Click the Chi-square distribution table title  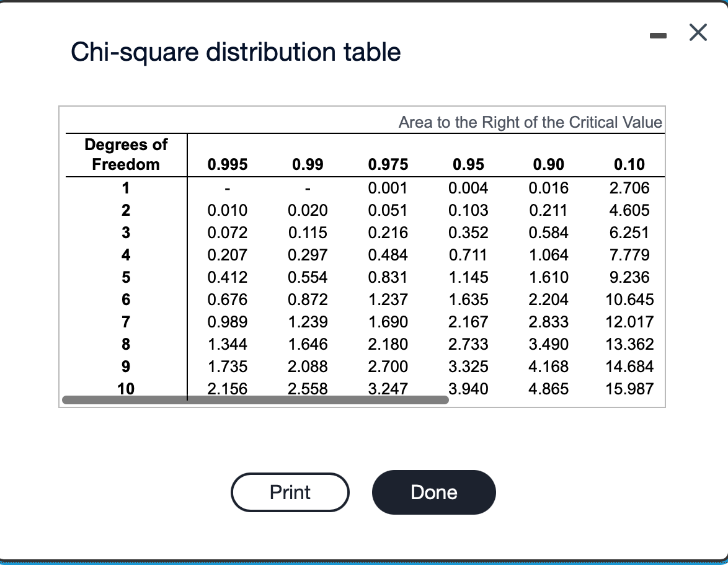point(236,52)
